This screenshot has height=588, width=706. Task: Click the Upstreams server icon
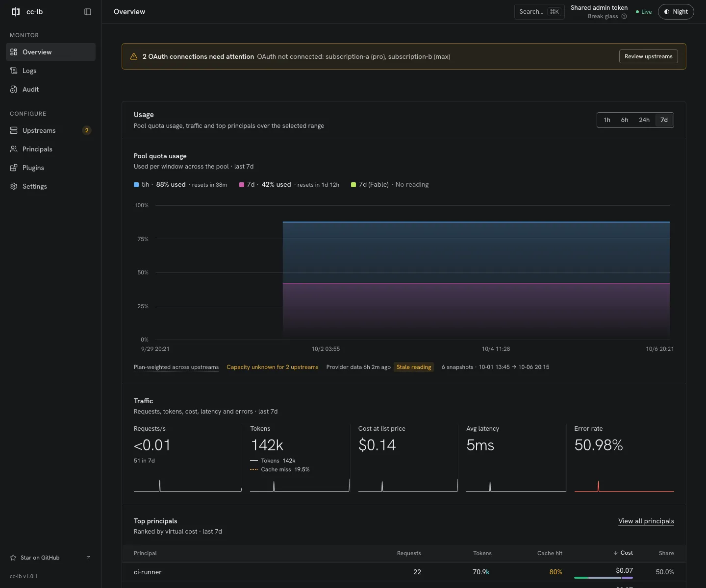point(14,130)
